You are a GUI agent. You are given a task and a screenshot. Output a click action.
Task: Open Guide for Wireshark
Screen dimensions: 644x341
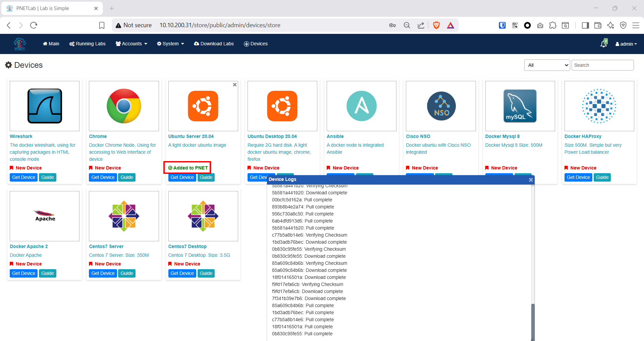pyautogui.click(x=48, y=177)
